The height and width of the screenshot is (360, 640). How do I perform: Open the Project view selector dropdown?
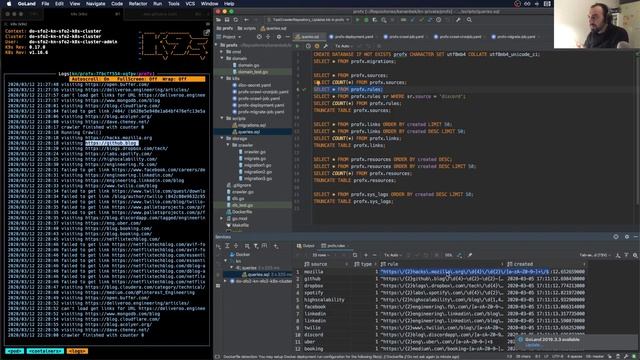pos(231,37)
